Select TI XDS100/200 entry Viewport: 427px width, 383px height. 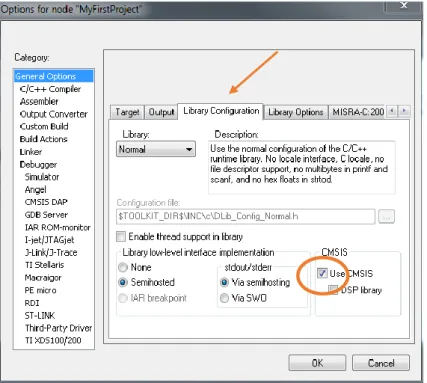click(53, 340)
